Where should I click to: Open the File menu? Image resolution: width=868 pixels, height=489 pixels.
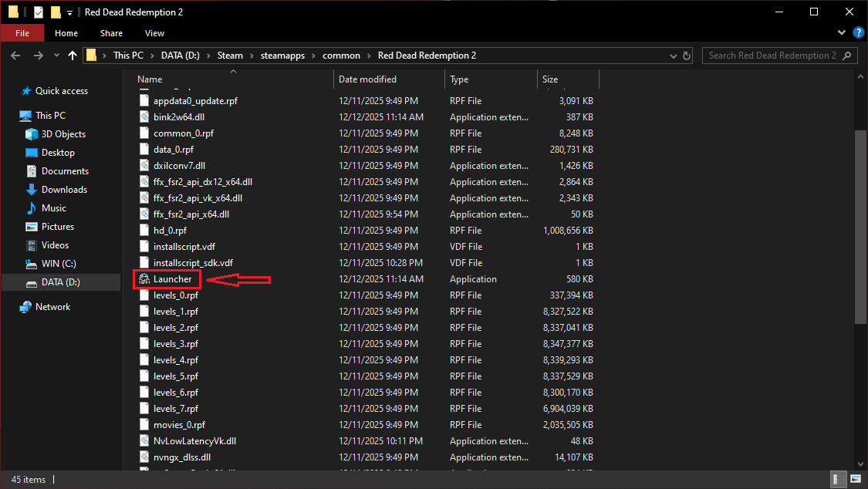point(22,33)
